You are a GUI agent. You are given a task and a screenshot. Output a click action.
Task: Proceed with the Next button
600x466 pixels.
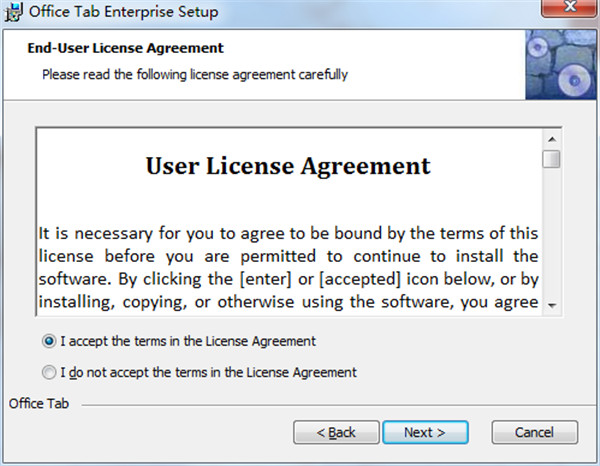(x=424, y=432)
